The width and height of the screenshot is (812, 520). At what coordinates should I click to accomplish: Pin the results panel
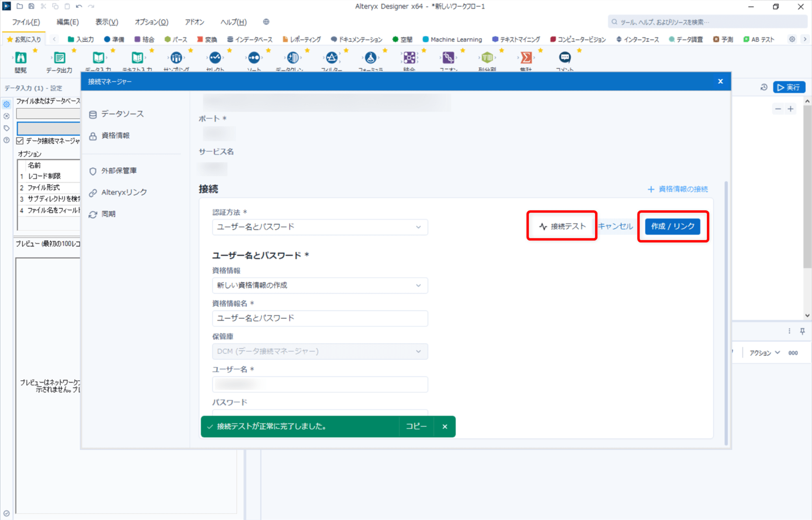tap(802, 331)
